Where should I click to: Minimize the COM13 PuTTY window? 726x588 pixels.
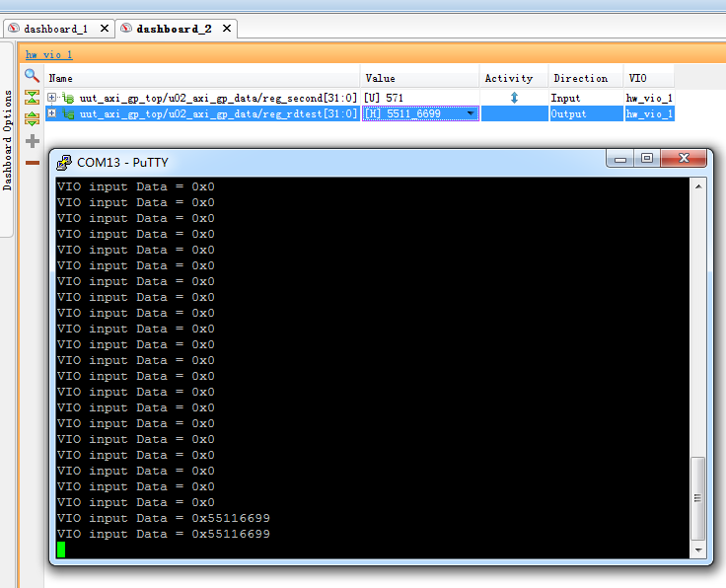point(620,159)
